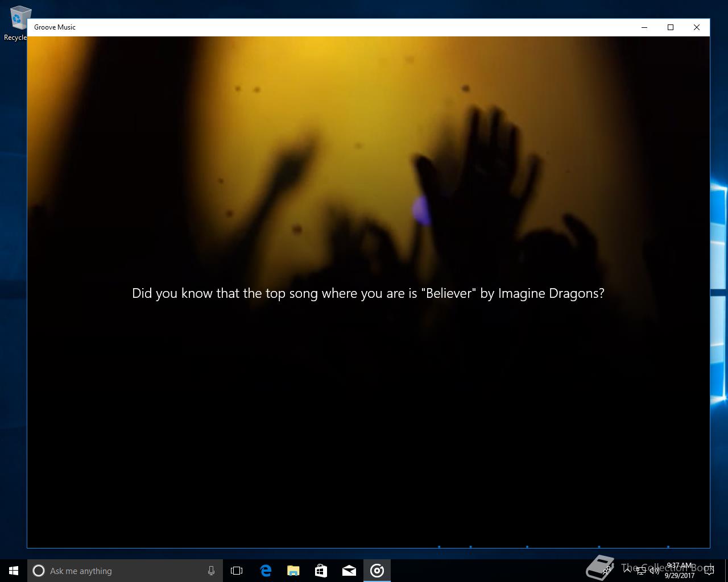Click the Cortana circle icon
Image resolution: width=728 pixels, height=582 pixels.
[x=39, y=571]
